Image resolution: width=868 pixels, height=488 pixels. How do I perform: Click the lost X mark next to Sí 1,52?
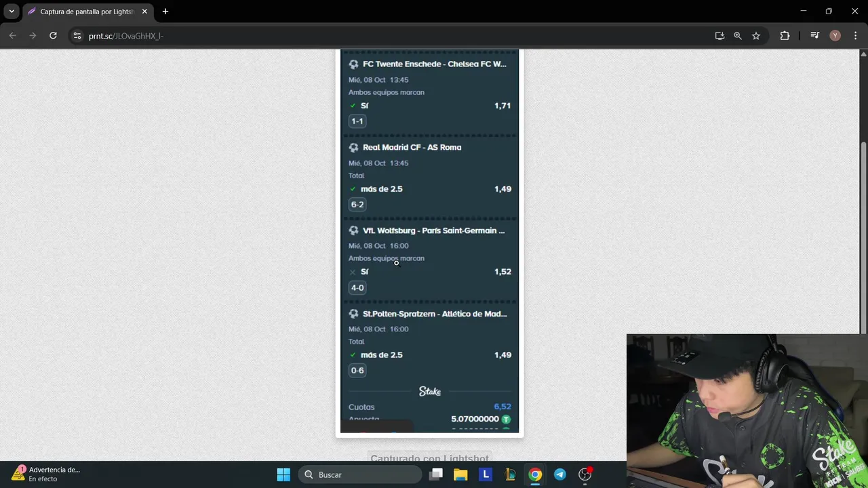tap(353, 272)
